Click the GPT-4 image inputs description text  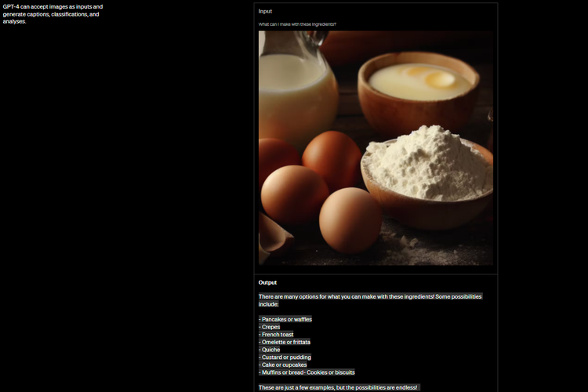point(53,13)
